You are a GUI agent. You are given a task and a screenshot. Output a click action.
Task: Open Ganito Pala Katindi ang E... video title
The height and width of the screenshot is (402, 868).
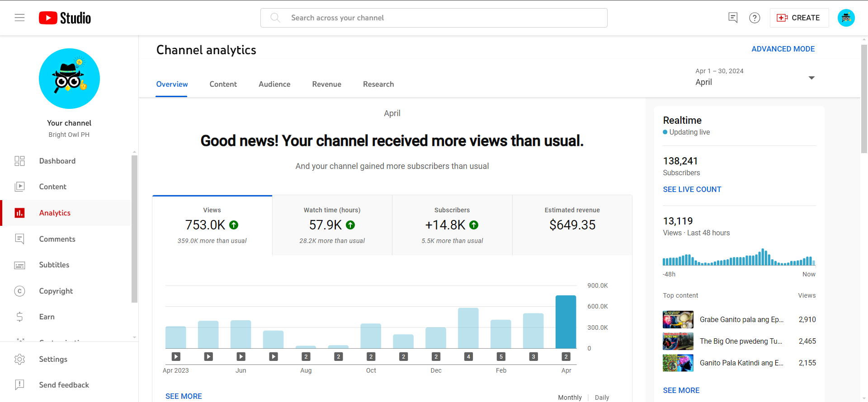pos(742,363)
